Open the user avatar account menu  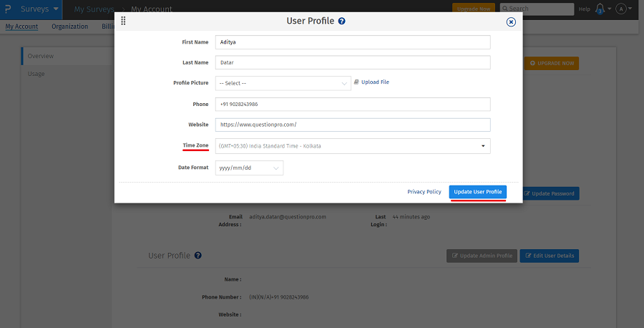[620, 9]
